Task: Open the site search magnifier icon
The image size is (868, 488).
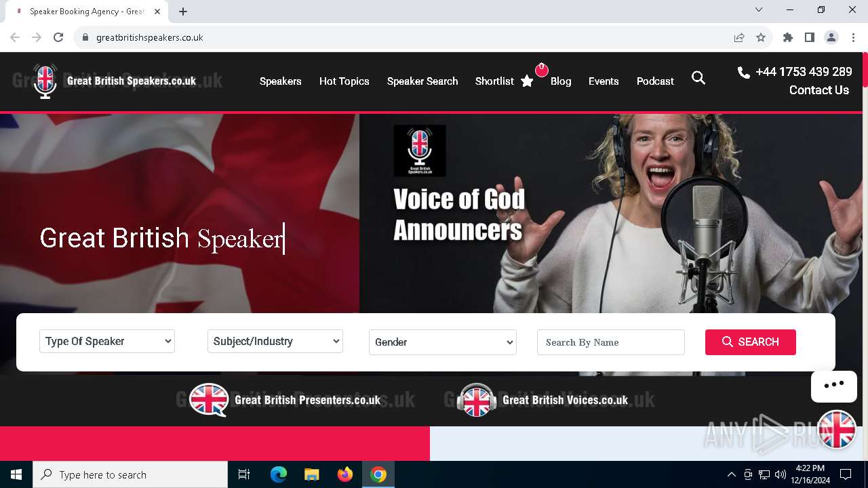Action: pos(698,79)
